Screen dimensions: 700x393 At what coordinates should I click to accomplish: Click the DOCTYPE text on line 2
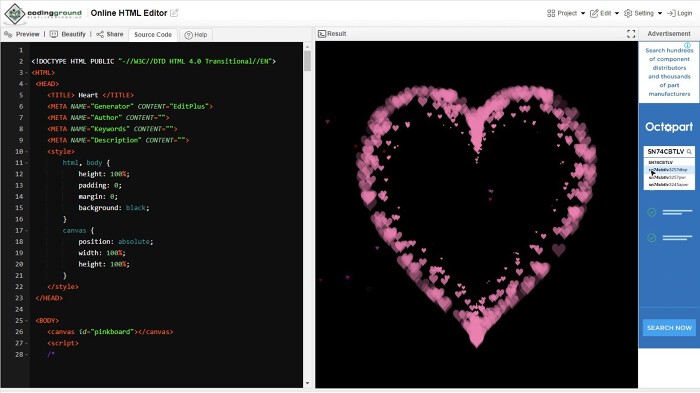tap(154, 61)
